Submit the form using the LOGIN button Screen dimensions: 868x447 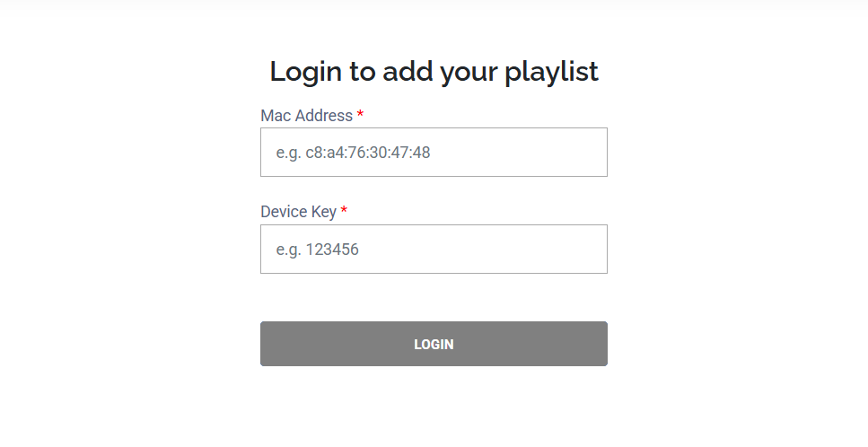point(434,344)
